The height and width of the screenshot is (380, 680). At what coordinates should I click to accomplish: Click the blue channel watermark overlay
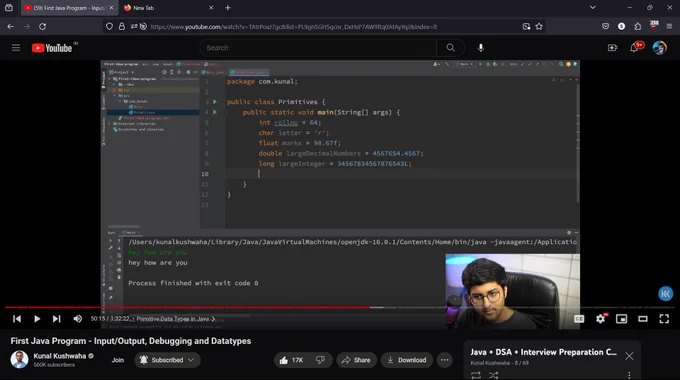(666, 294)
